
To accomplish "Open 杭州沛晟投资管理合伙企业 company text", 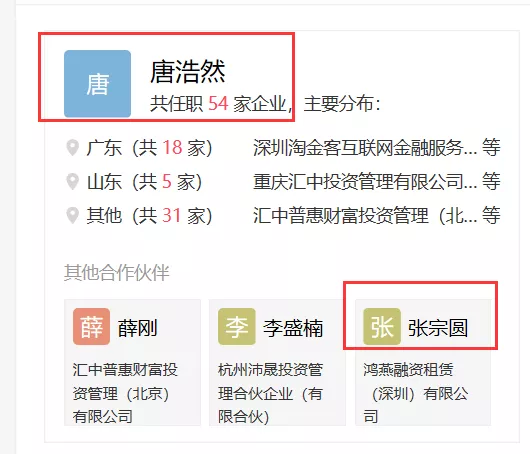I will coord(270,393).
